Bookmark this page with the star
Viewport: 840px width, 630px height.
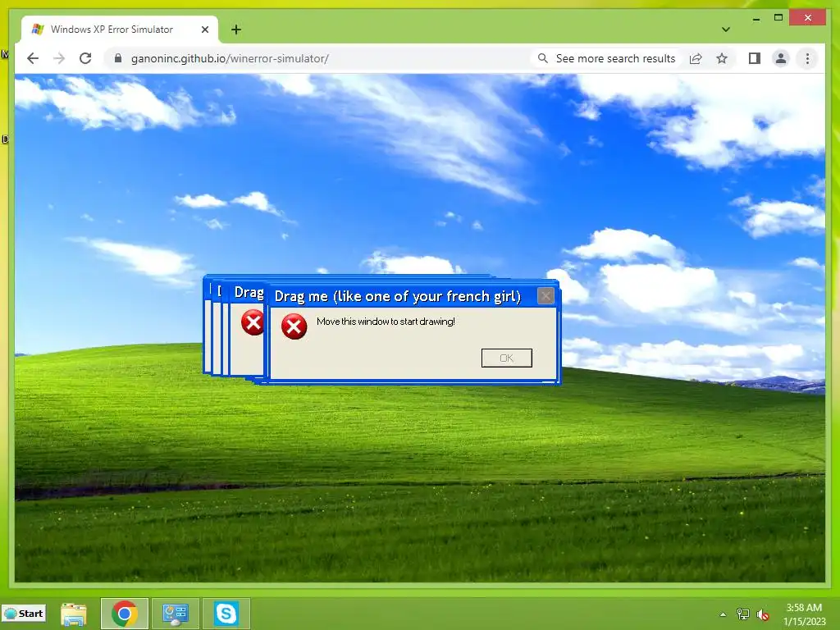click(722, 58)
